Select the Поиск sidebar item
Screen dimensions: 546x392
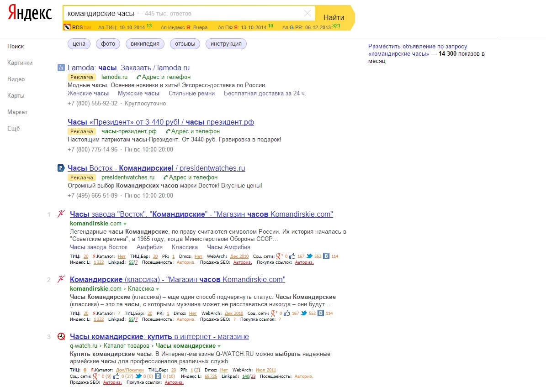(x=16, y=46)
